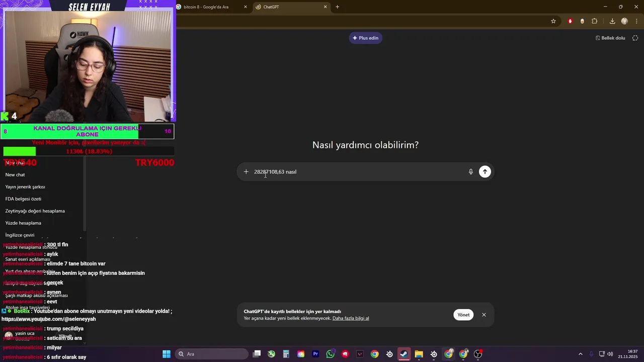Open the Chrome extensions puzzle icon
Viewport: 644px width, 362px height.
[x=595, y=21]
